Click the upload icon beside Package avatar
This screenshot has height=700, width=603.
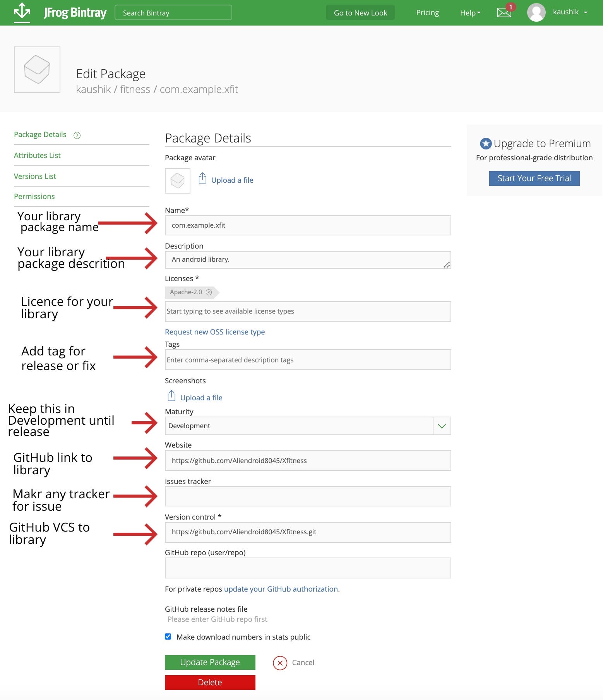[x=203, y=179]
